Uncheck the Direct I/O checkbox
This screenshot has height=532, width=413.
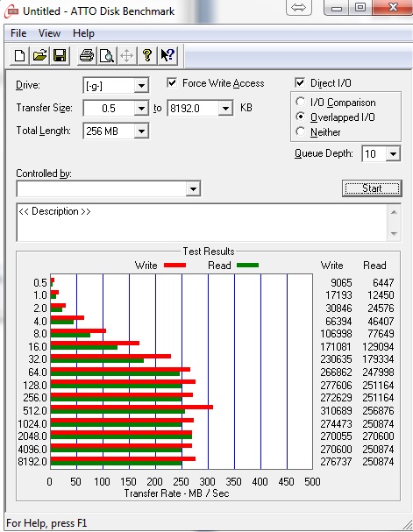(x=300, y=83)
